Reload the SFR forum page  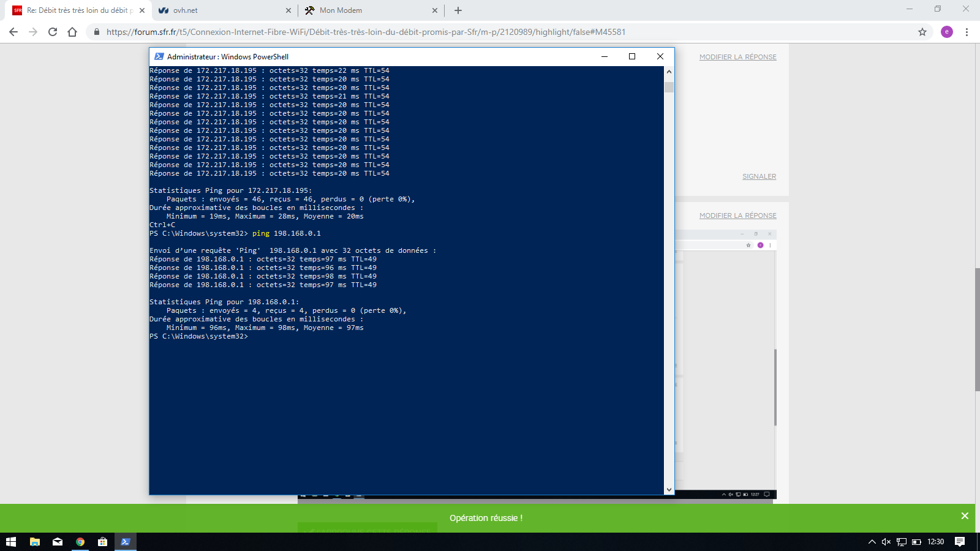53,32
